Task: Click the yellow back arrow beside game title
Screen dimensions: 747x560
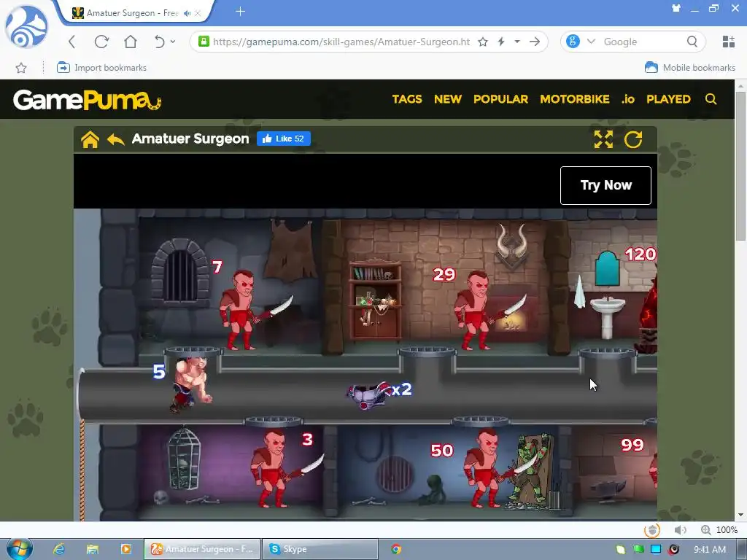Action: click(x=116, y=139)
